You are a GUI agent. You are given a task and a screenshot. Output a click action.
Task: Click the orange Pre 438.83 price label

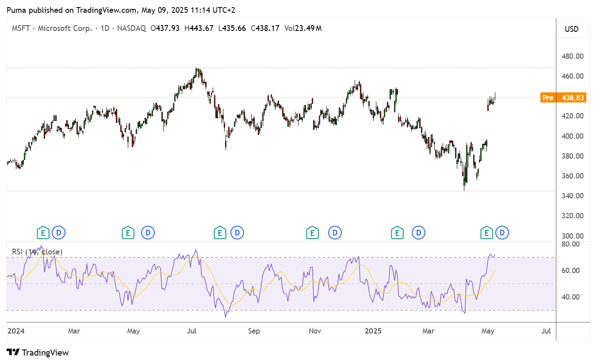pyautogui.click(x=563, y=98)
